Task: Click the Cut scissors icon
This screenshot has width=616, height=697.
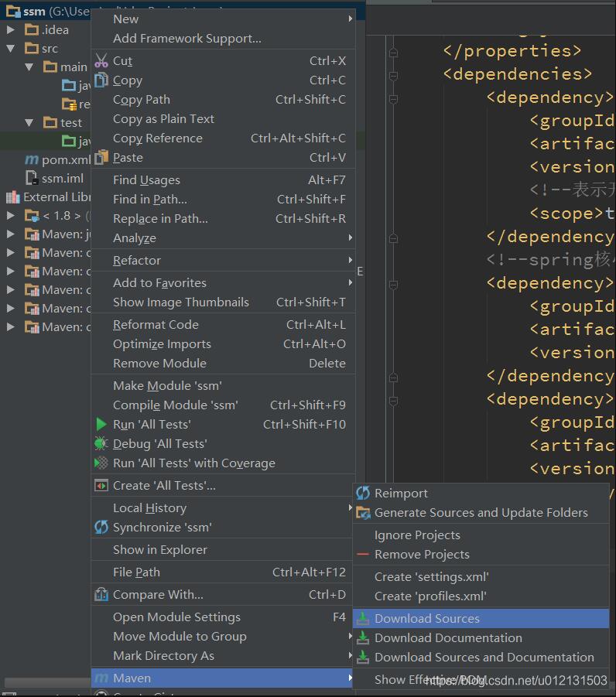Action: (101, 61)
